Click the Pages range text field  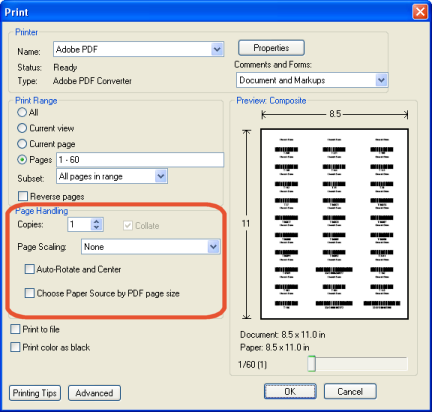pos(140,160)
